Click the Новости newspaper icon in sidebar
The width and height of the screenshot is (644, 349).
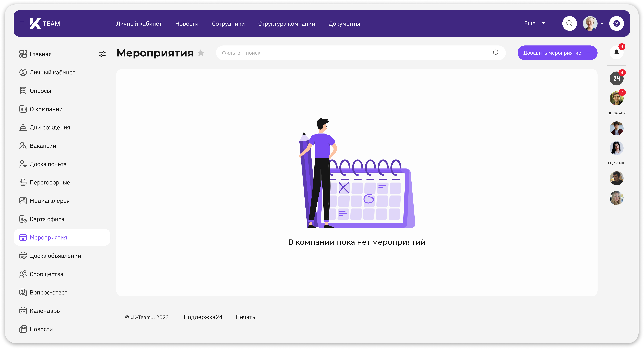tap(23, 329)
